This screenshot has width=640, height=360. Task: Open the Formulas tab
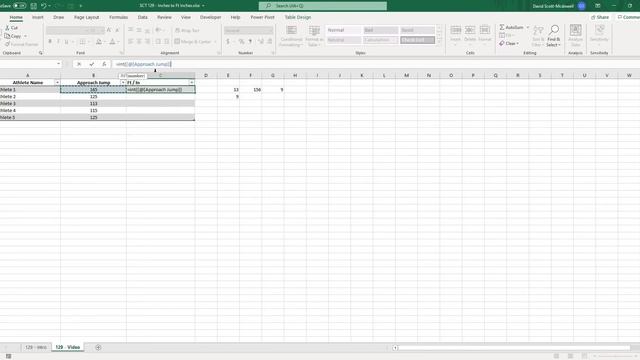click(118, 17)
